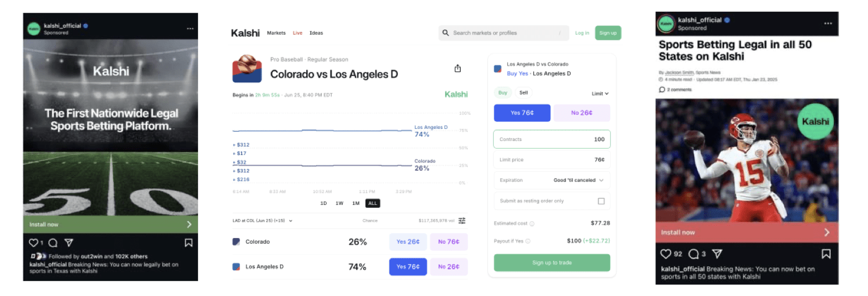Click the Colorado 26% chart line label
Viewport: 868px width, 296px height.
[425, 165]
